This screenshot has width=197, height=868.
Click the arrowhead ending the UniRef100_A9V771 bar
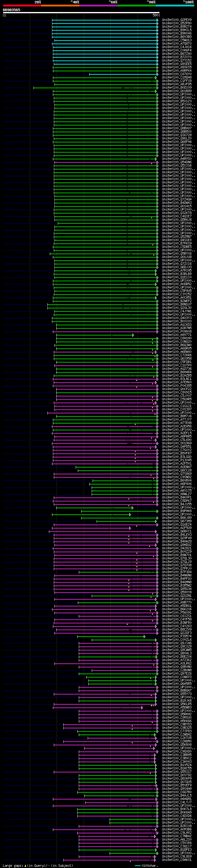(x=133, y=335)
